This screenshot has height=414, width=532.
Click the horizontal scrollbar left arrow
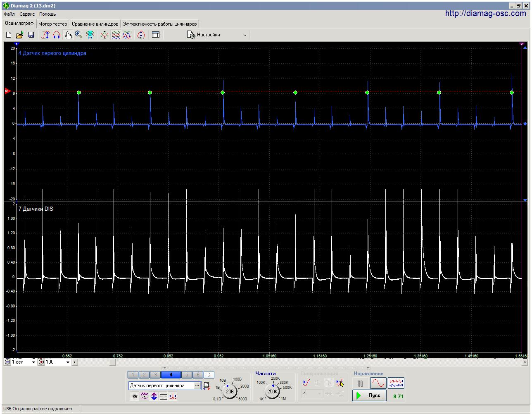pos(75,362)
